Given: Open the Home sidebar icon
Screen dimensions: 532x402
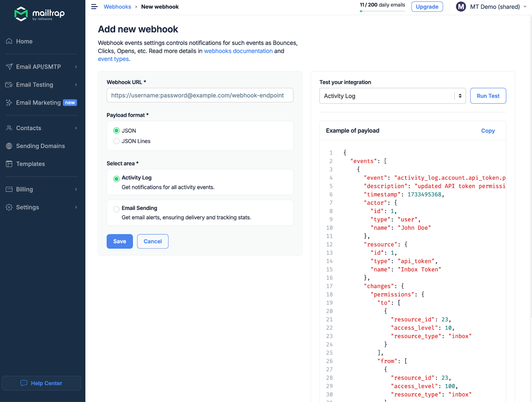Looking at the screenshot, I should [x=9, y=41].
